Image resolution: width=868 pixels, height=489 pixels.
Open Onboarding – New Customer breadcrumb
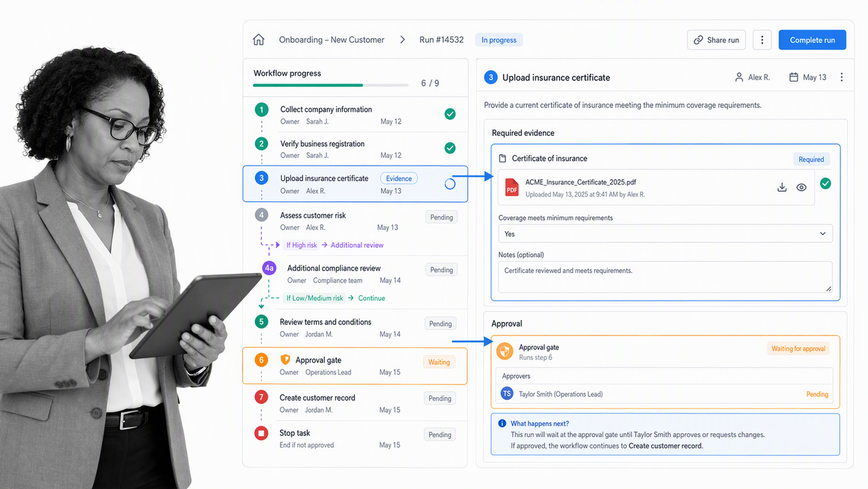(x=332, y=40)
